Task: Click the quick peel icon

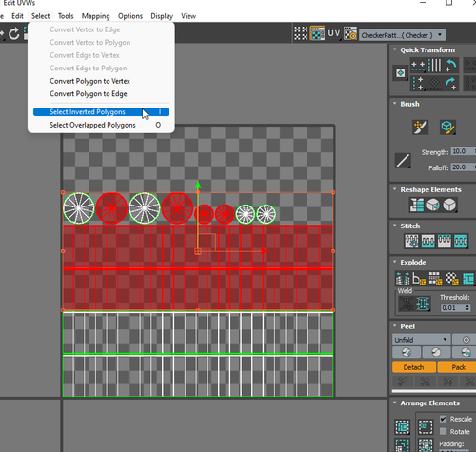Action: pyautogui.click(x=407, y=352)
